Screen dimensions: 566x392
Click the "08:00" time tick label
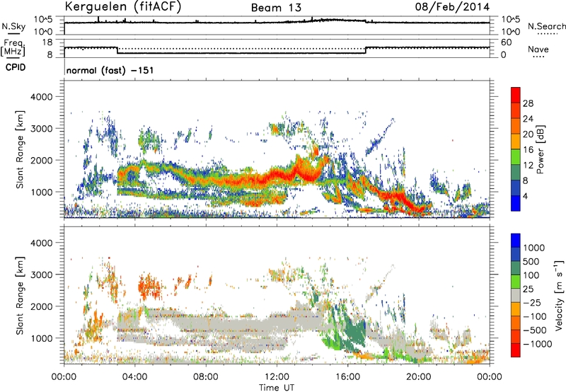206,377
